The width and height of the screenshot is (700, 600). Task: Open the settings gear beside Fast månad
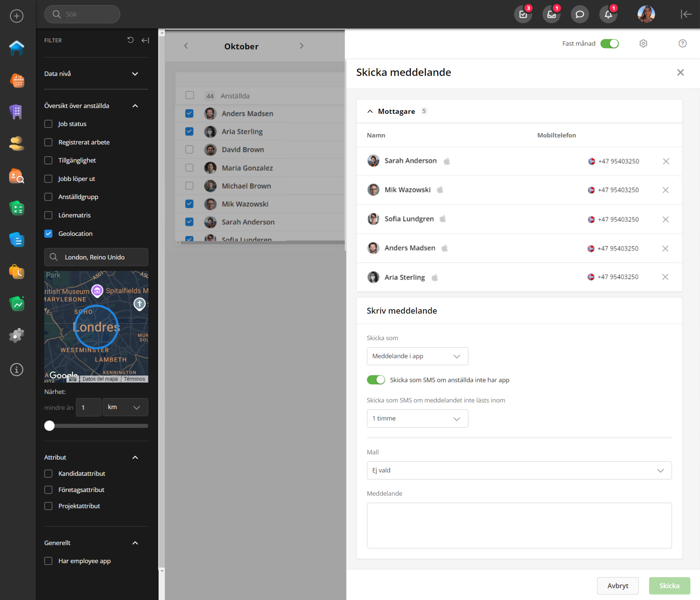(643, 43)
